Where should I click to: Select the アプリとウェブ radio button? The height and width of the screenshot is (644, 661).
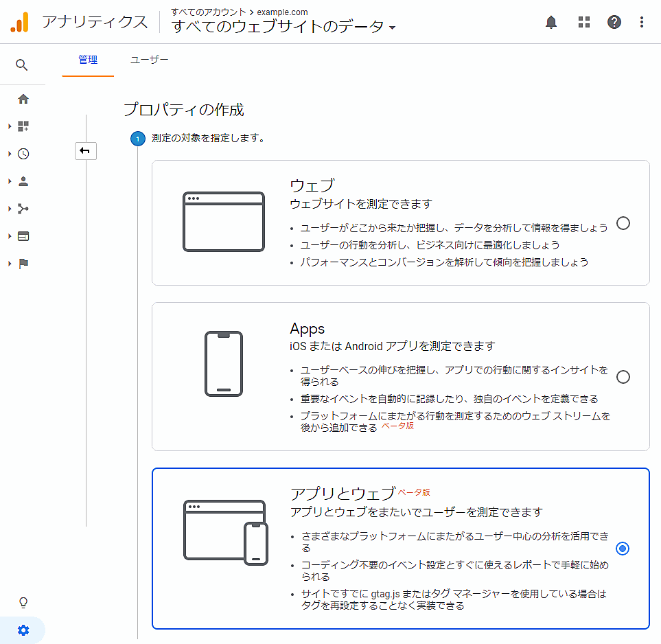point(623,548)
